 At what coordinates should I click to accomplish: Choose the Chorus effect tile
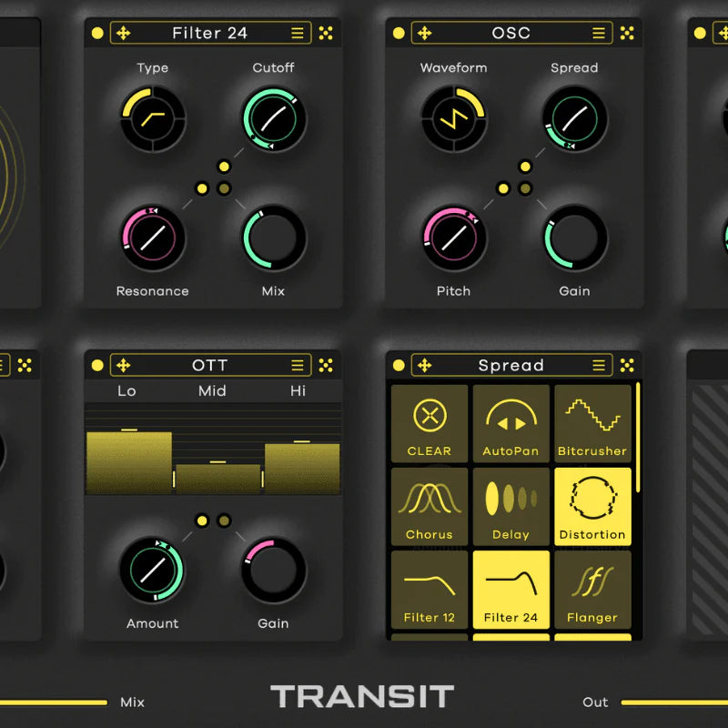point(430,507)
